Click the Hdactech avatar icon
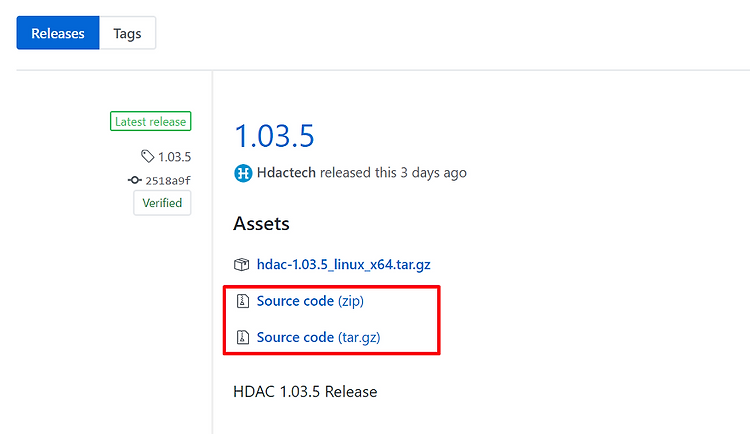The width and height of the screenshot is (750, 434). pos(243,173)
